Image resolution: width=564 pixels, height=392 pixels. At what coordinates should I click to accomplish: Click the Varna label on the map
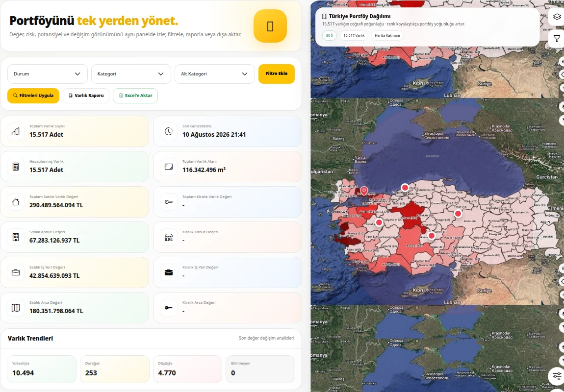coord(360,160)
